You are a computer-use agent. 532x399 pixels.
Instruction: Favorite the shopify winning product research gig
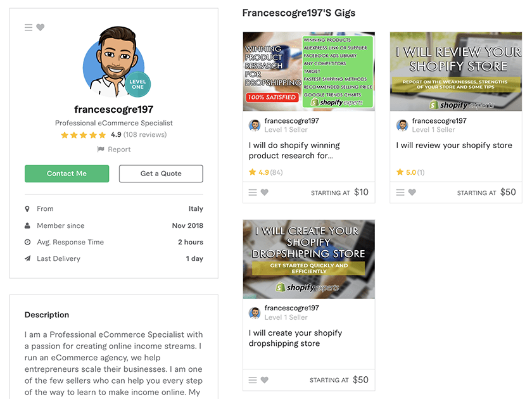(x=265, y=193)
